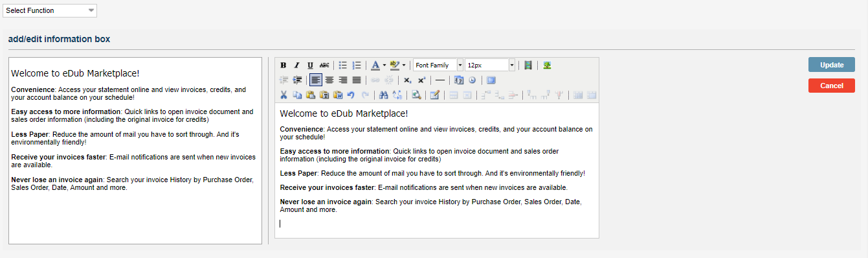
Task: Toggle the numbered list button
Action: coord(357,65)
